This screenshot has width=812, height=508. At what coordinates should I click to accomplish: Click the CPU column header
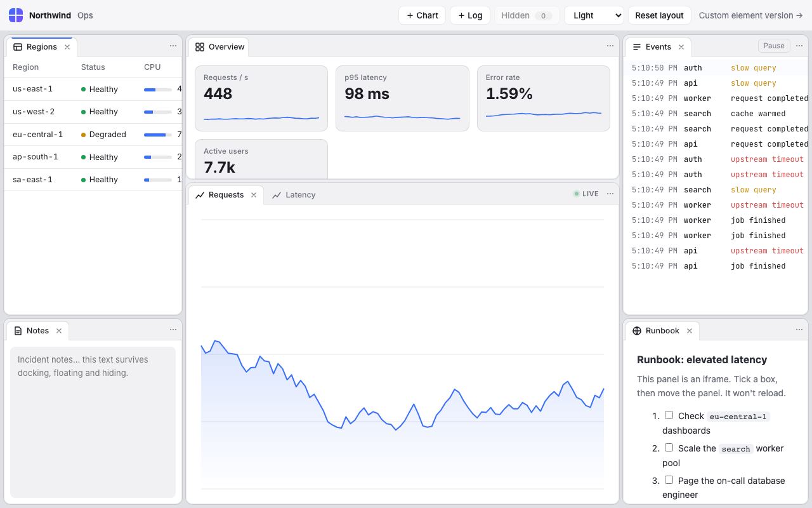152,67
